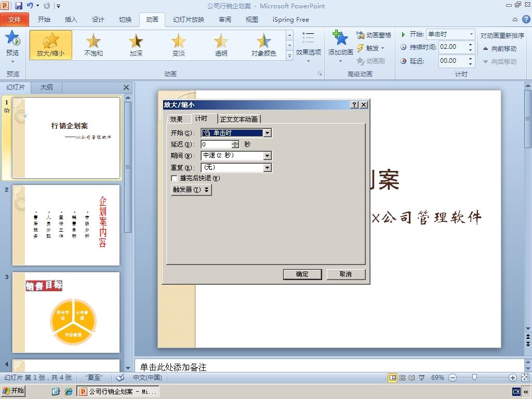Image resolution: width=532 pixels, height=399 pixels.
Task: Click the Cancel (取消) button
Action: (x=345, y=274)
